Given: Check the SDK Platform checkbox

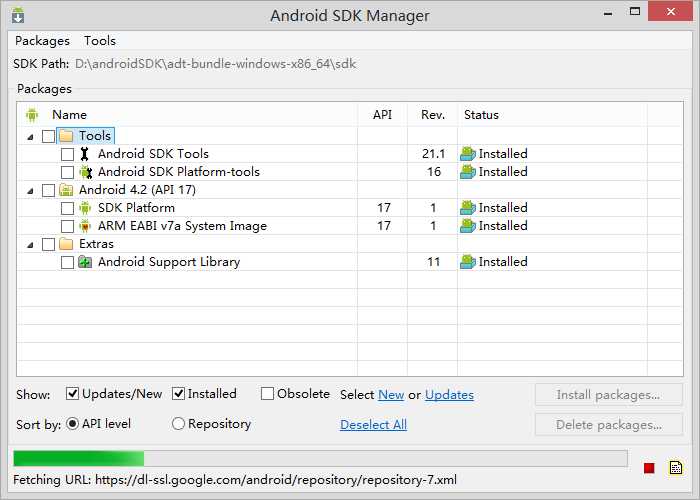Looking at the screenshot, I should 67,208.
